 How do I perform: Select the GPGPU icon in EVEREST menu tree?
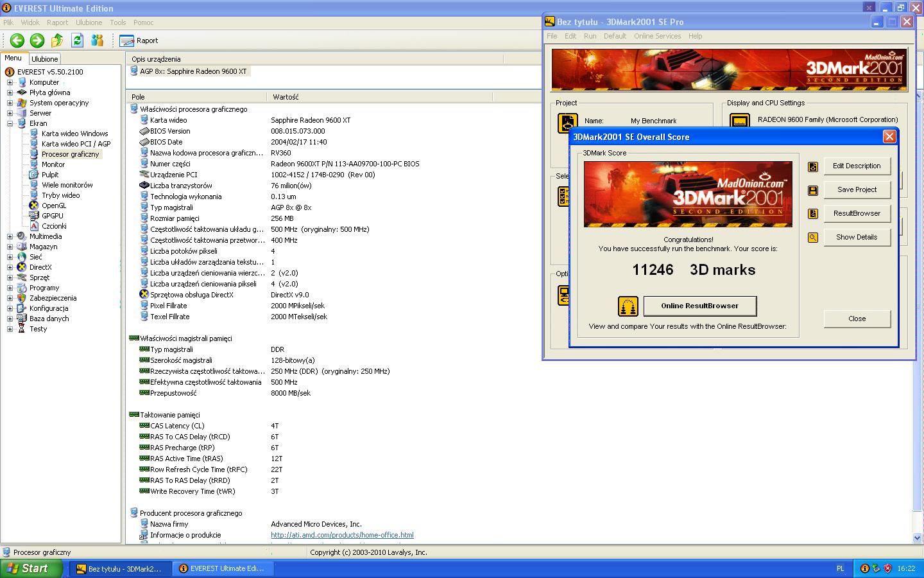coord(33,216)
